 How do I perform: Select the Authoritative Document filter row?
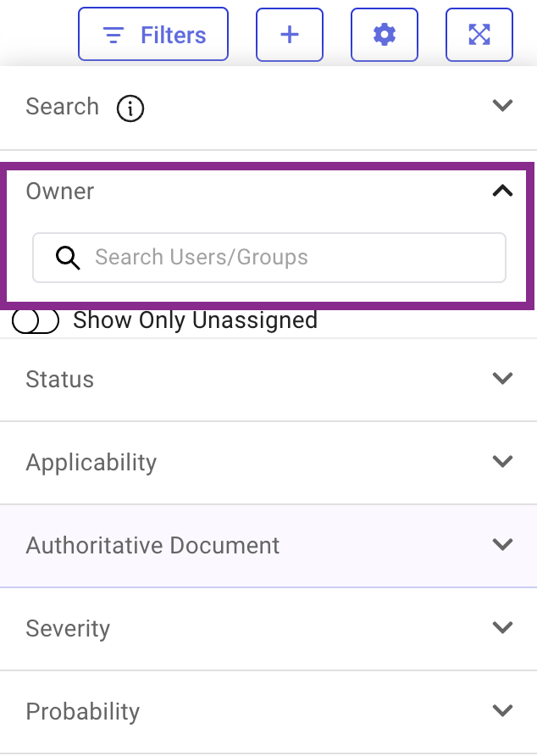pyautogui.click(x=152, y=545)
